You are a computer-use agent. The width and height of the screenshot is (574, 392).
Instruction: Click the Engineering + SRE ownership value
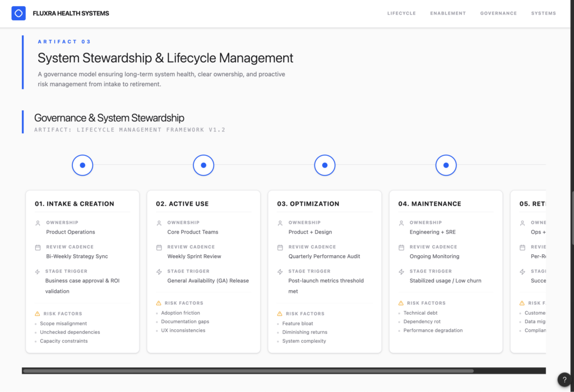coord(433,232)
